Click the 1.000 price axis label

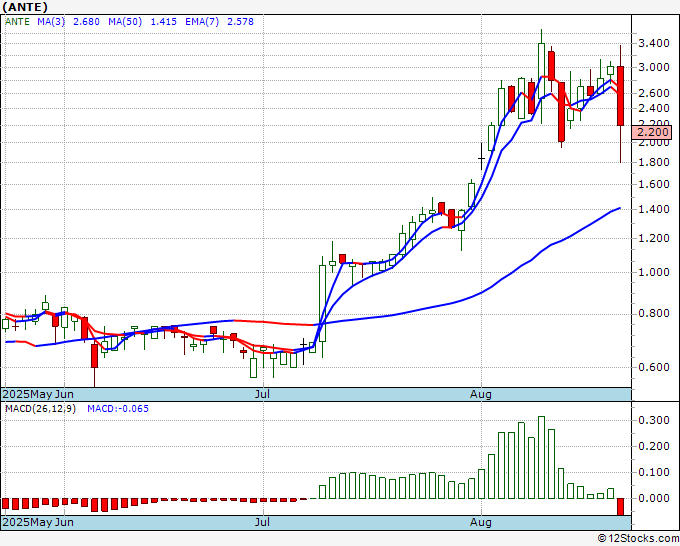coord(654,272)
